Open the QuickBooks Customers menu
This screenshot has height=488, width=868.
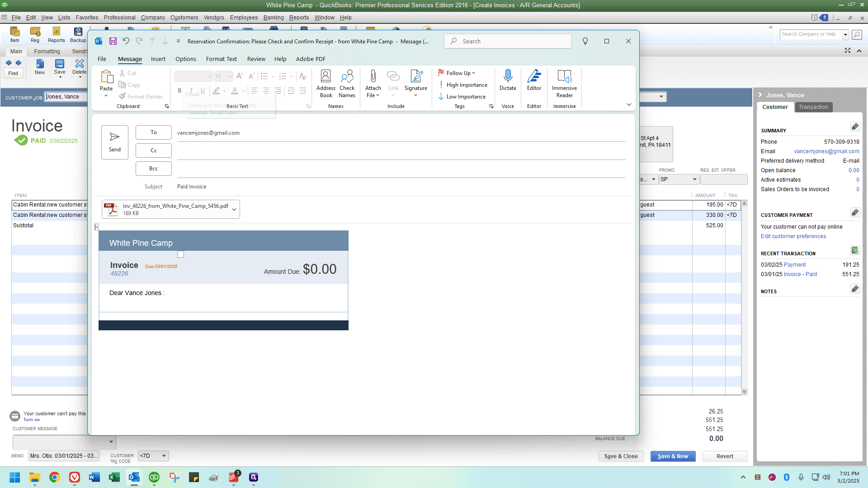coord(184,18)
